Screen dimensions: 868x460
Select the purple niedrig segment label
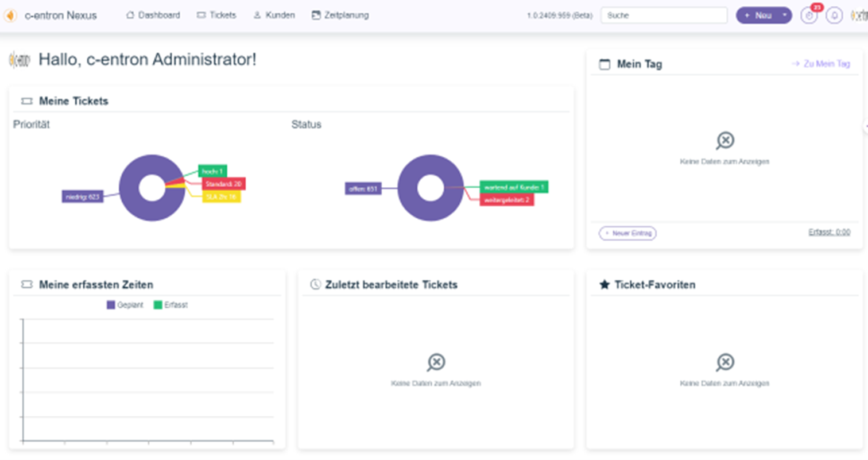click(82, 197)
